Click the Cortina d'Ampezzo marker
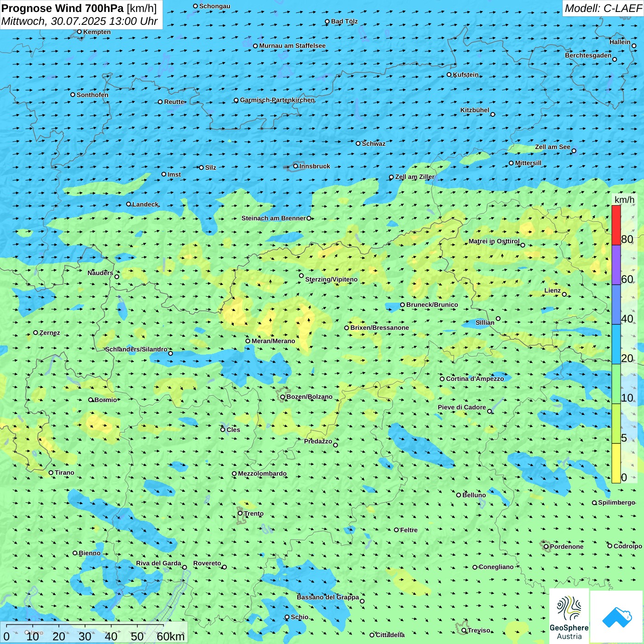Viewport: 644px width, 644px height. (442, 379)
